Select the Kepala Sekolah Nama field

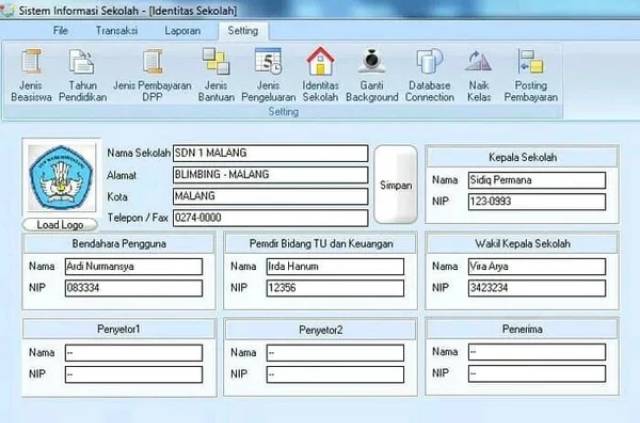pos(536,181)
